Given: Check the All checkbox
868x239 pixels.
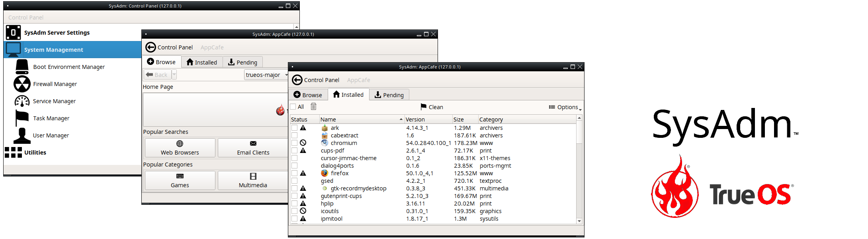Looking at the screenshot, I should tap(293, 107).
